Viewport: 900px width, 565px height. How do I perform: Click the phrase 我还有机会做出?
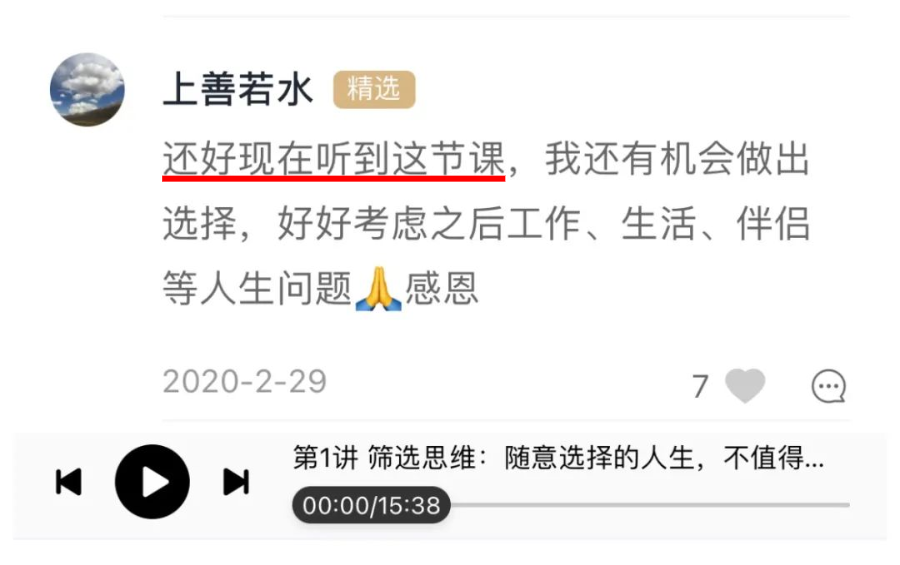pyautogui.click(x=677, y=159)
